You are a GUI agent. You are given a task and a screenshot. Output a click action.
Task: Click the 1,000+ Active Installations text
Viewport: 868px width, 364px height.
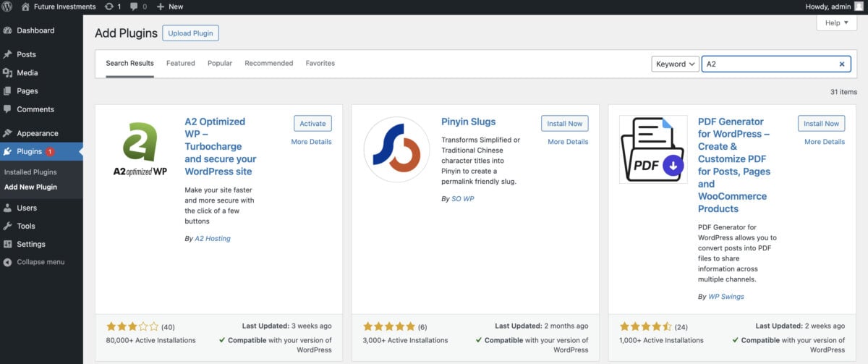tap(660, 340)
